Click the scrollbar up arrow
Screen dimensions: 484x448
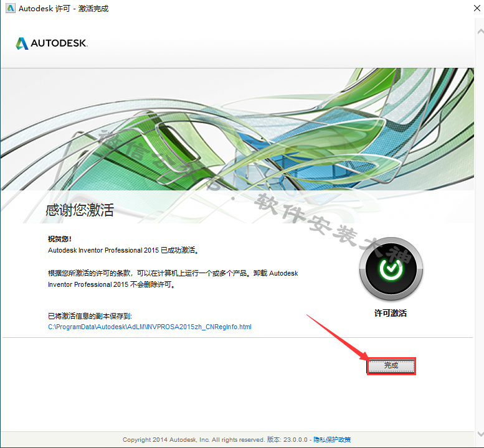pyautogui.click(x=480, y=32)
